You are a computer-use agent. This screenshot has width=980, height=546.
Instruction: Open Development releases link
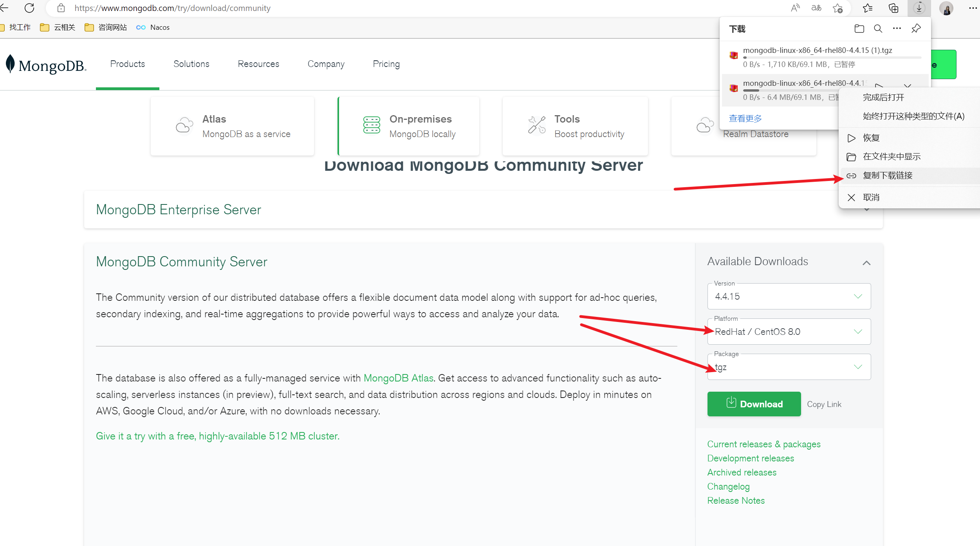coord(751,458)
